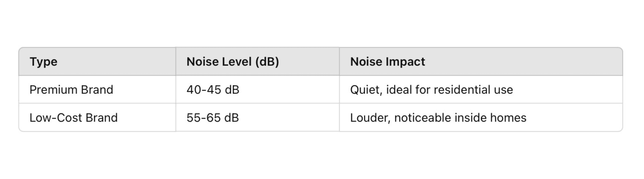644x179 pixels.
Task: Click the "Noise Level (dB)" column header
Action: [x=233, y=62]
